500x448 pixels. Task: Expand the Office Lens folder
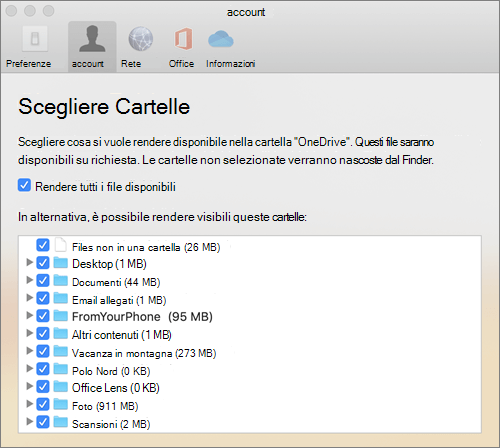coord(29,386)
